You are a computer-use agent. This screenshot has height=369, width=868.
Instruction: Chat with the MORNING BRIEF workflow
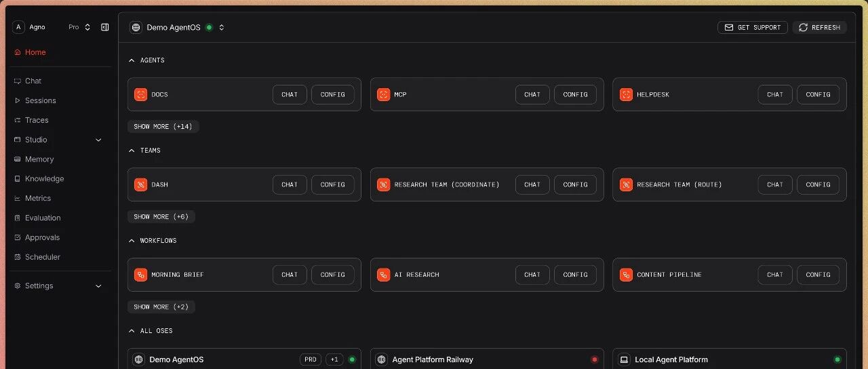[x=290, y=275]
